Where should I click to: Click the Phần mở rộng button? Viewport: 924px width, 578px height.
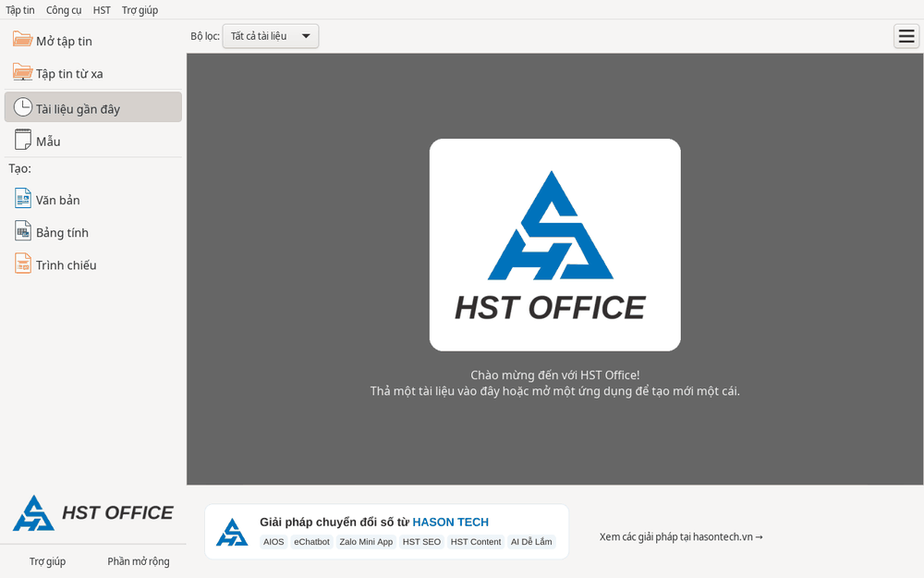pos(139,561)
